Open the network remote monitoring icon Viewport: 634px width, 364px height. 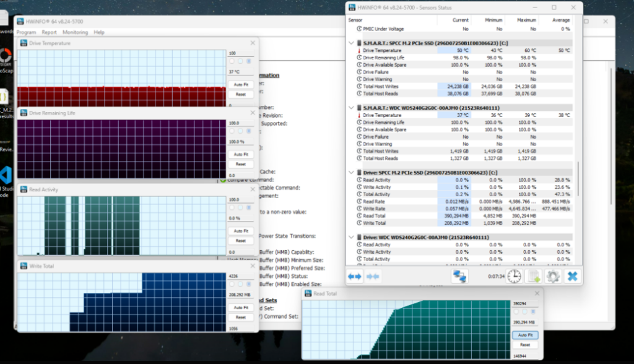pyautogui.click(x=459, y=277)
